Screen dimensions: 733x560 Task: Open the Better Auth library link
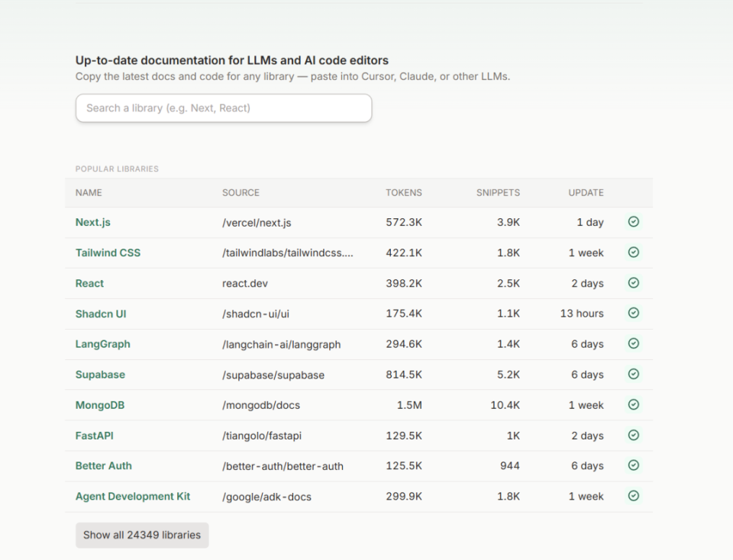103,465
